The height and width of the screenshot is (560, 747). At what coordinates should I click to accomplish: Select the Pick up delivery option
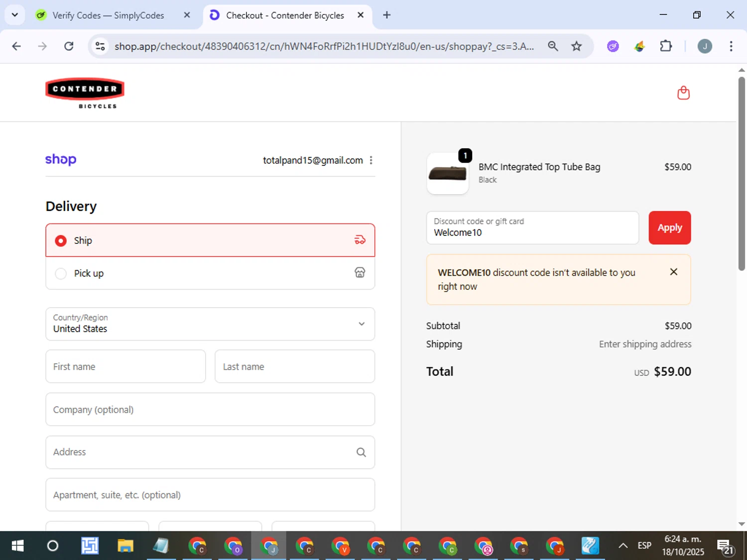pos(210,273)
